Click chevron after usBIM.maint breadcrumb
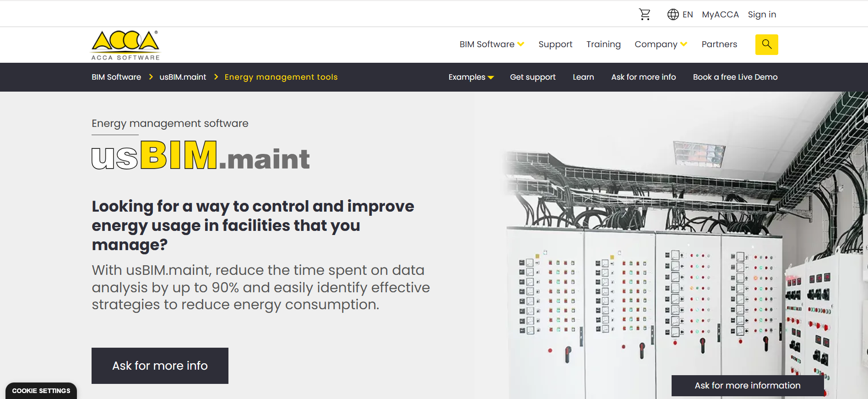The image size is (868, 399). click(x=216, y=77)
